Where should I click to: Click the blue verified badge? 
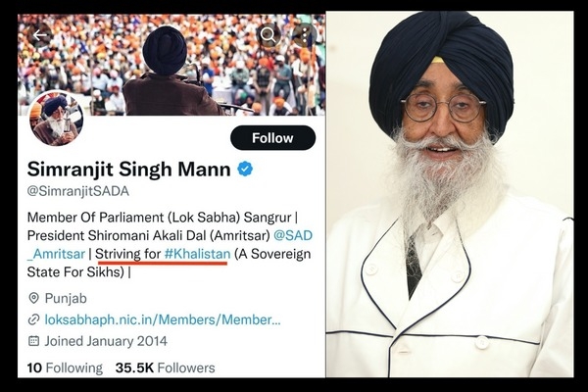pos(245,169)
